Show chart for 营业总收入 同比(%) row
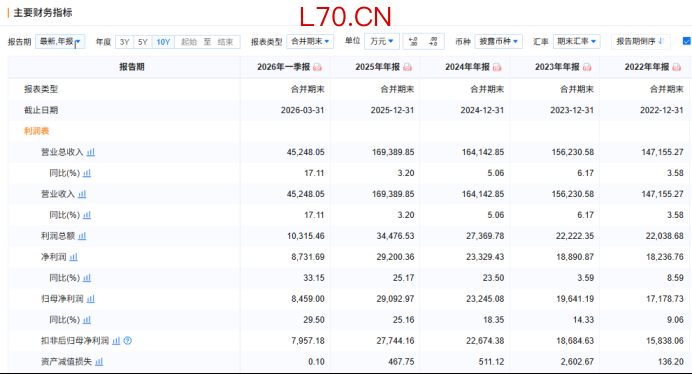 [87, 173]
